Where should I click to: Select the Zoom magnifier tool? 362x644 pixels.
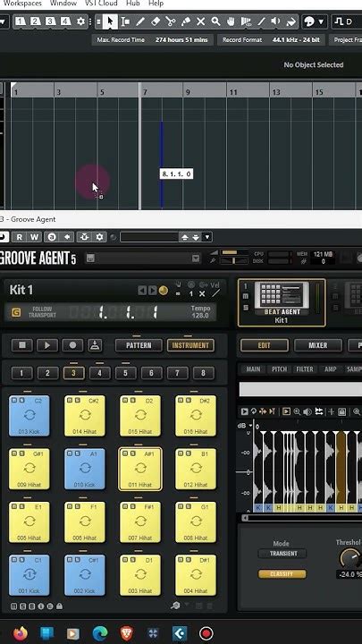[215, 21]
